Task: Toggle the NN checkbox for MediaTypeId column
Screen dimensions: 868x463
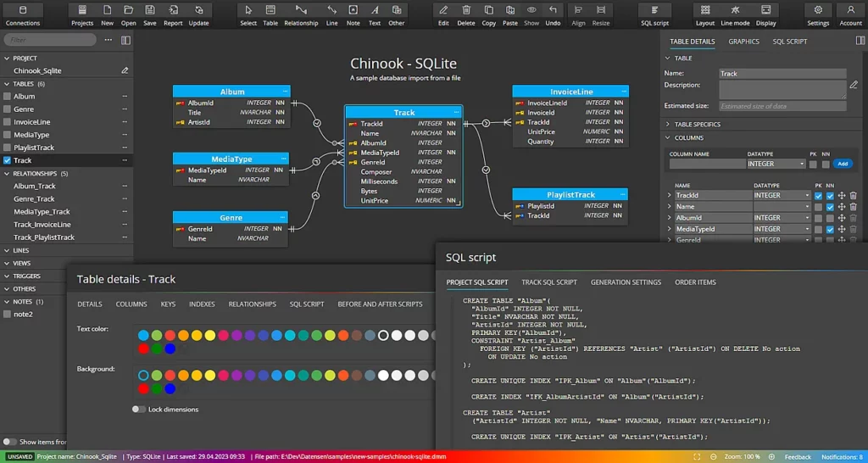Action: (x=830, y=229)
